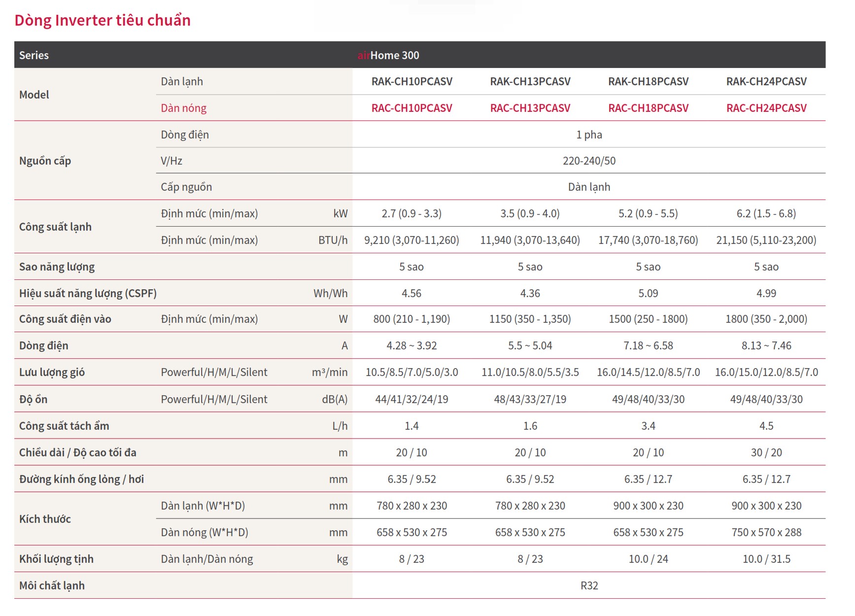
Task: Click dehumidifying capacity value 4.5
Action: click(767, 426)
